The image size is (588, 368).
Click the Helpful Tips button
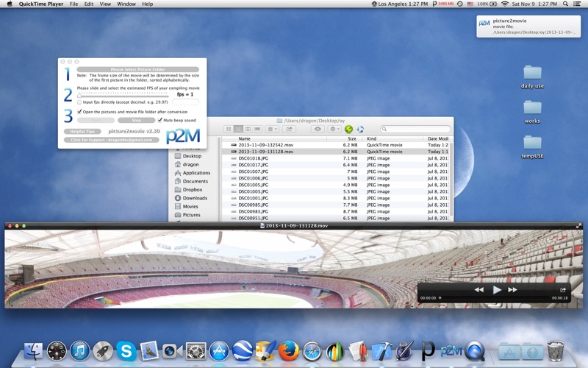pos(82,132)
